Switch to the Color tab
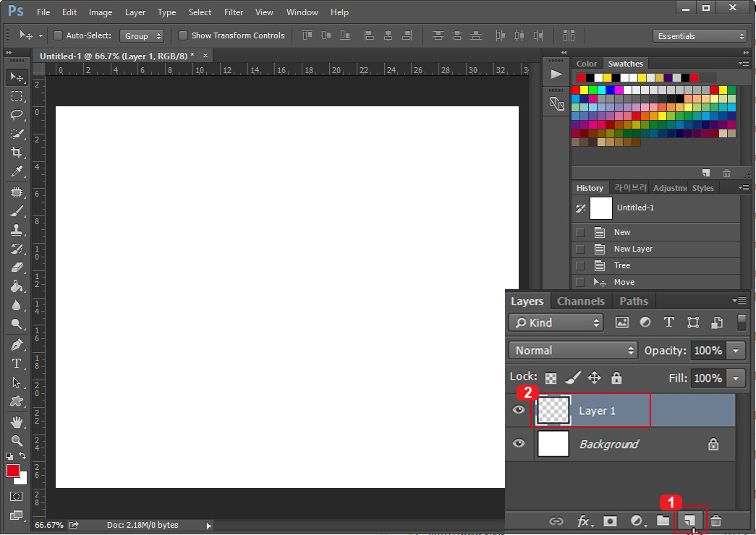The image size is (756, 535). (x=586, y=64)
